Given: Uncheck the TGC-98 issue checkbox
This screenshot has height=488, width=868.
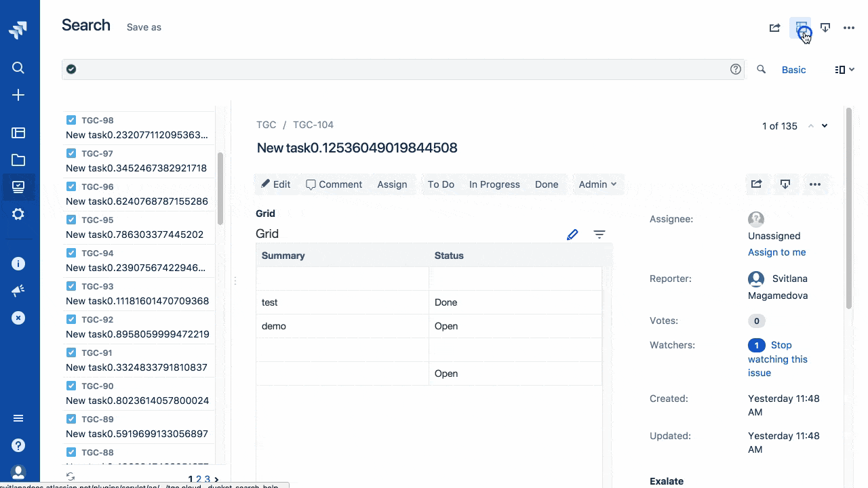Looking at the screenshot, I should [71, 119].
